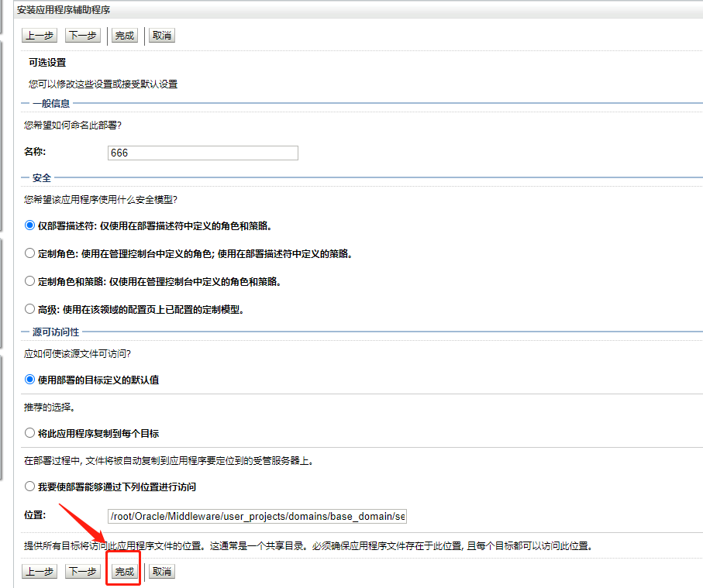Click the top 取消 button
The height and width of the screenshot is (588, 703).
click(161, 34)
